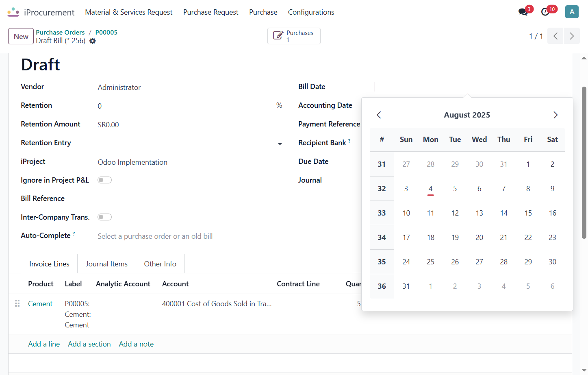The image size is (588, 375).
Task: Open the activities clock icon
Action: tap(545, 12)
